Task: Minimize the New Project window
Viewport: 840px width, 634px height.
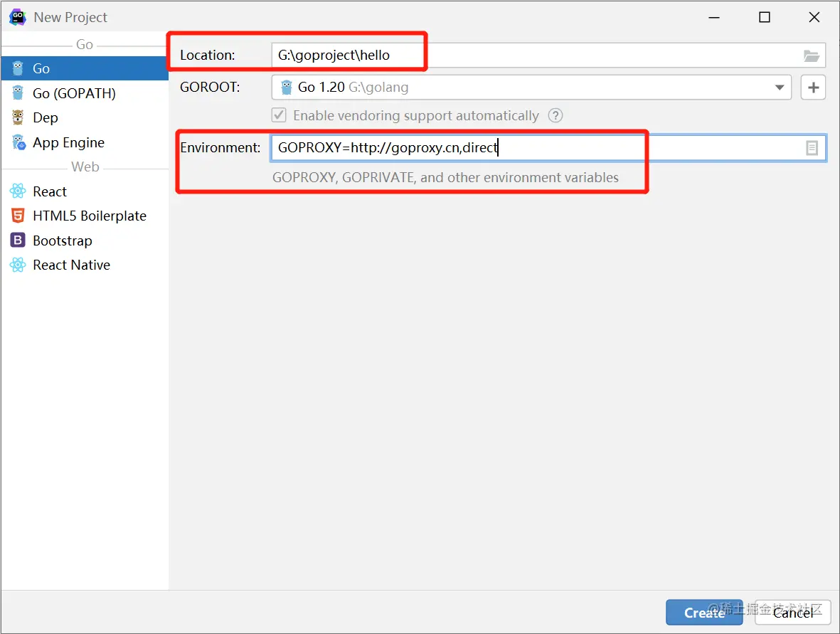Action: click(x=714, y=17)
